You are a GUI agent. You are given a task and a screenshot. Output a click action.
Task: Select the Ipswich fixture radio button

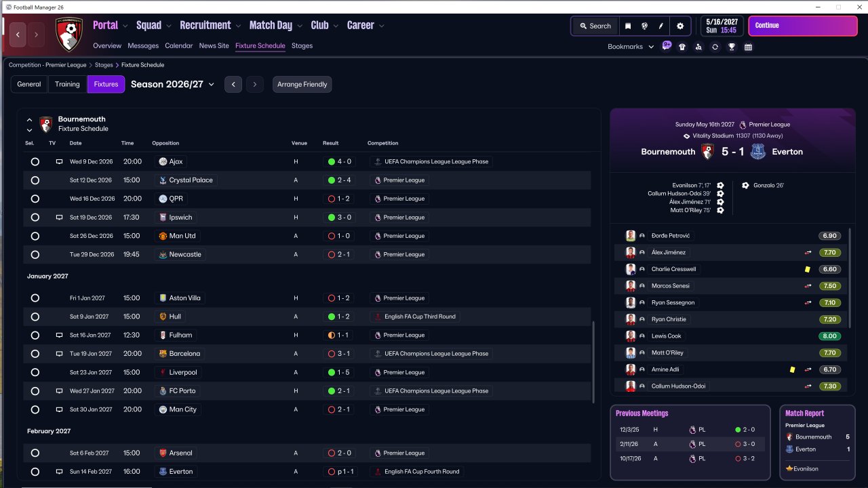click(x=35, y=218)
